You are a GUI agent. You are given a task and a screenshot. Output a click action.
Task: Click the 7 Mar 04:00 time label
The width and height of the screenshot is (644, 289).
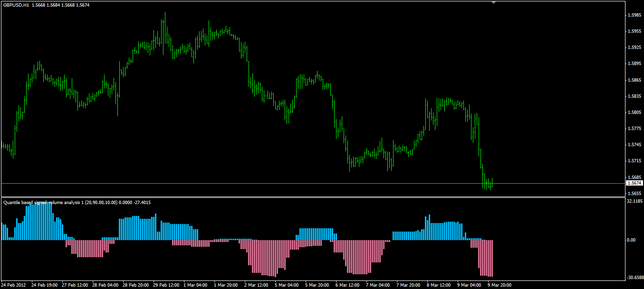pyautogui.click(x=378, y=285)
